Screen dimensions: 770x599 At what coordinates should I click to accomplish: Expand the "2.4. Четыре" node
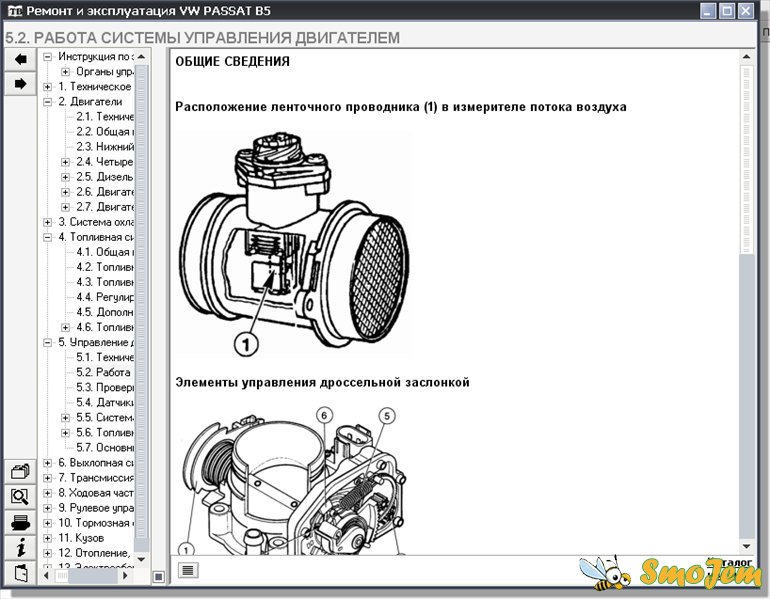[x=65, y=162]
